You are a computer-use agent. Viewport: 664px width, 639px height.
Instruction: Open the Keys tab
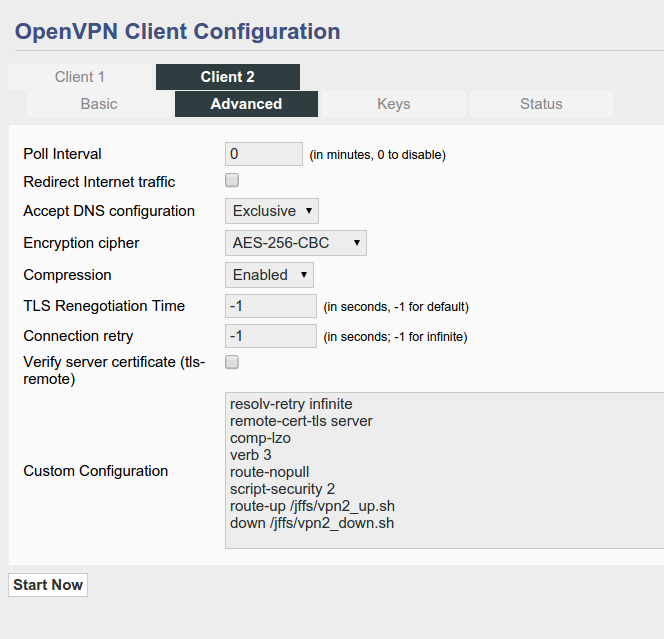394,104
